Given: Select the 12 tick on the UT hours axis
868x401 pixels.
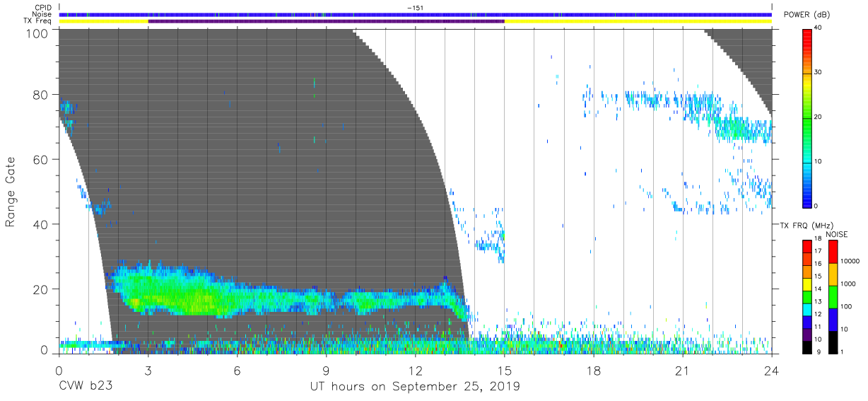Looking at the screenshot, I should click(x=415, y=370).
